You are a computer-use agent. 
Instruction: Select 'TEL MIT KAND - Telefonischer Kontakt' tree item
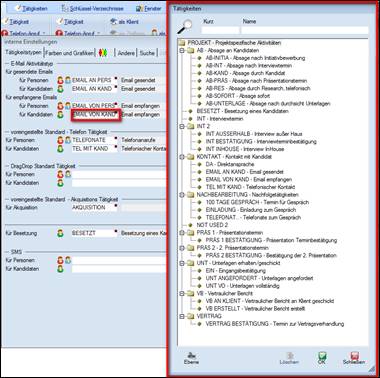(x=250, y=187)
